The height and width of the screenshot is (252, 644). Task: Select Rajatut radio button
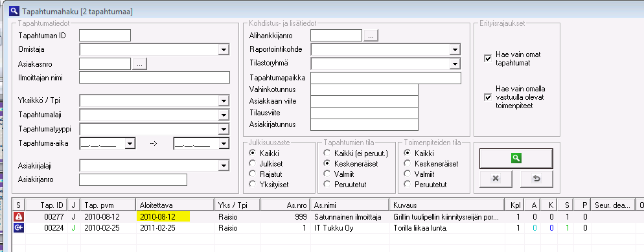click(253, 174)
